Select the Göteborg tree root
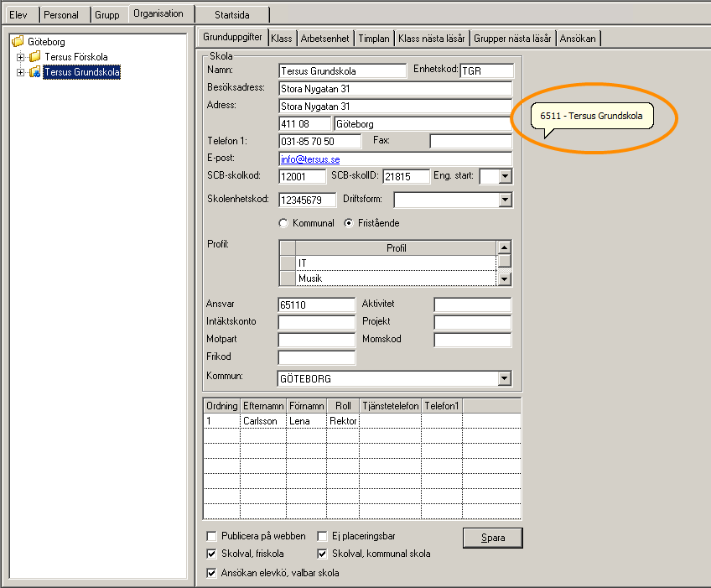 coord(46,42)
